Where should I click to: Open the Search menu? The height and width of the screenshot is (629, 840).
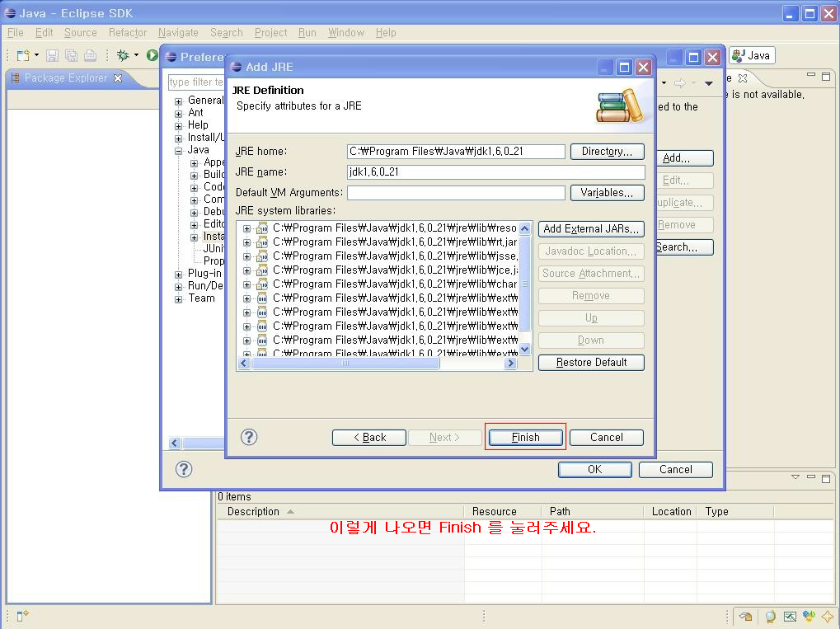[x=226, y=33]
